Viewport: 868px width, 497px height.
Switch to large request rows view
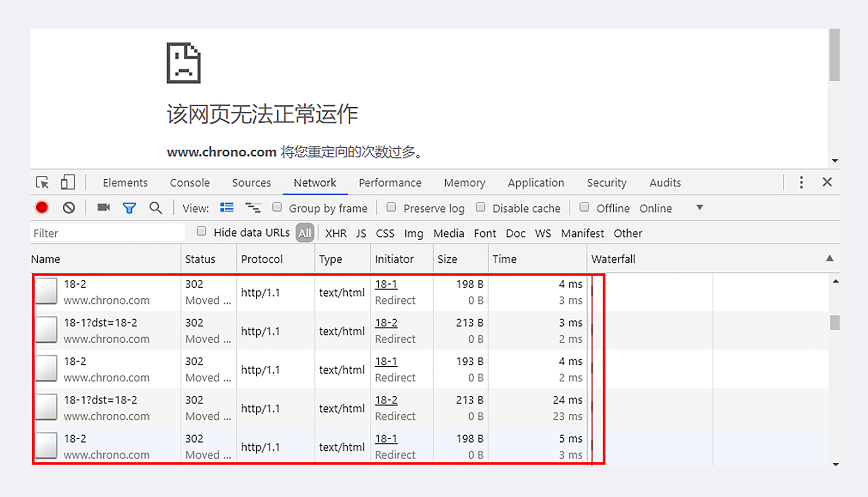pyautogui.click(x=227, y=207)
